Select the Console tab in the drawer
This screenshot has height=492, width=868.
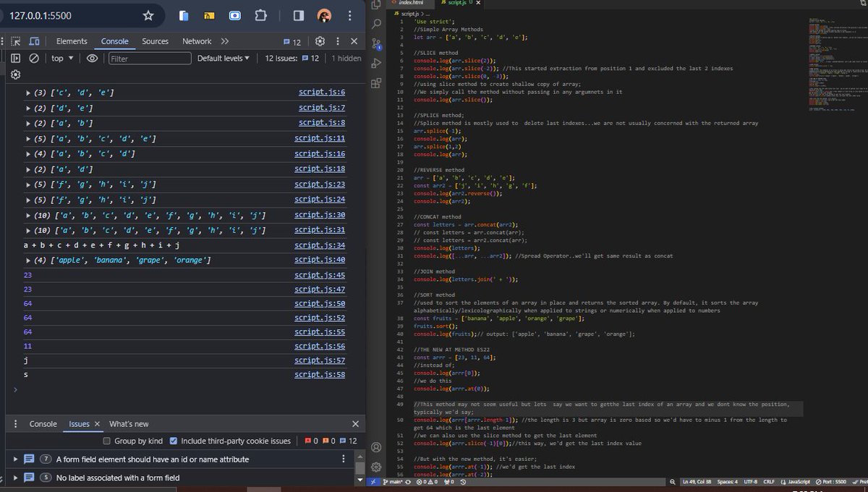(43, 424)
